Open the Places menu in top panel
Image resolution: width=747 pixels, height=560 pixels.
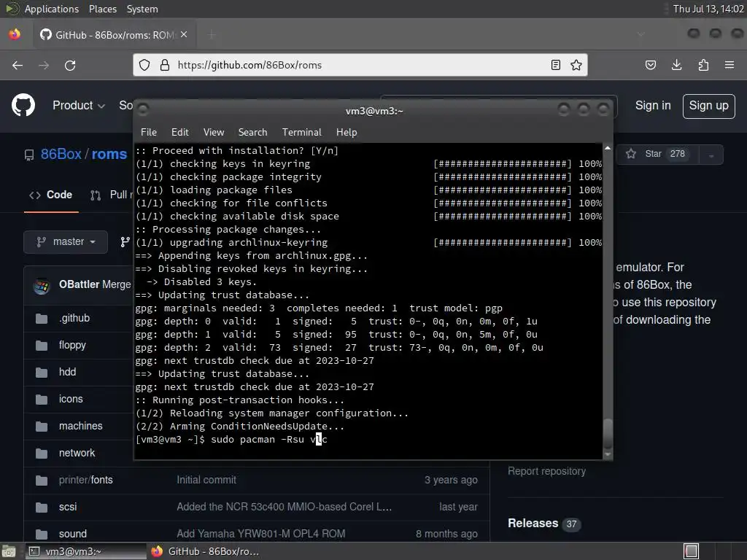pyautogui.click(x=102, y=9)
